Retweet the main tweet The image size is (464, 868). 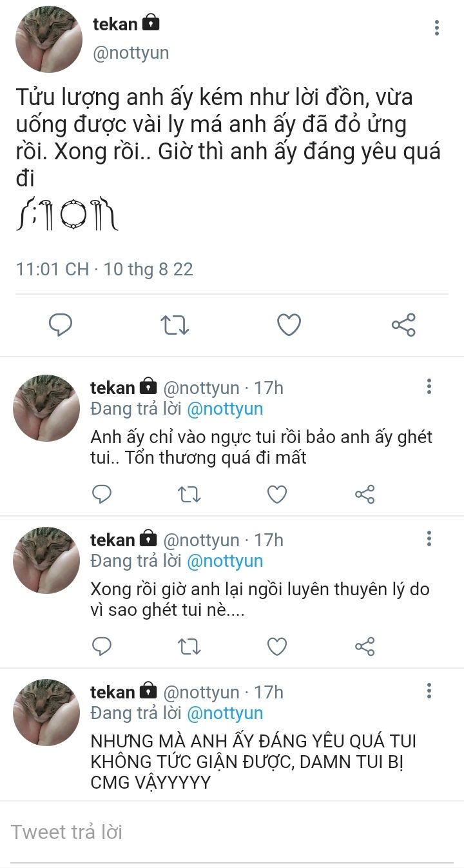pos(174,325)
